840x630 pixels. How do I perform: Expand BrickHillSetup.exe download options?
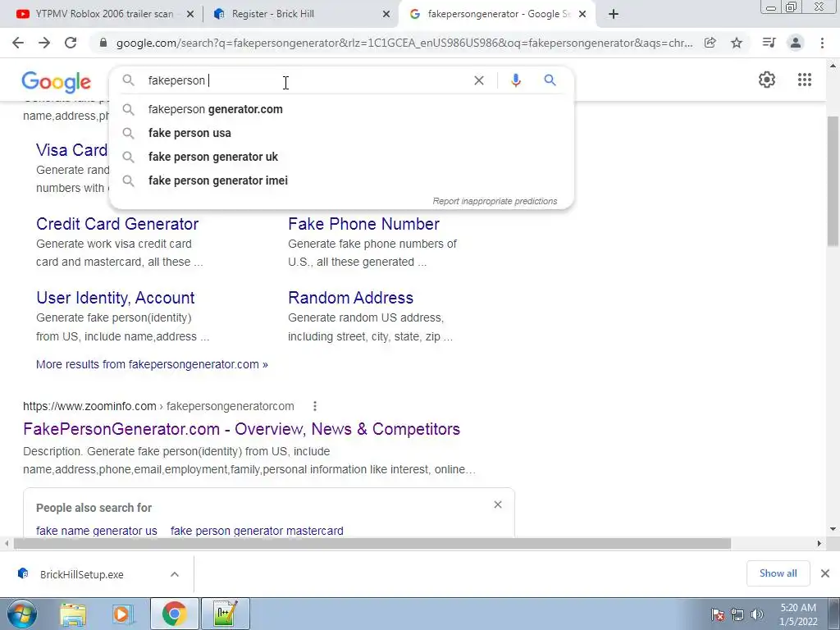(174, 573)
